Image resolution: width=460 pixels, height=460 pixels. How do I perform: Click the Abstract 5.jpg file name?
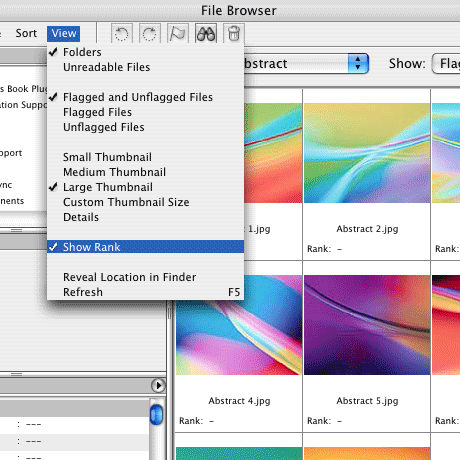(367, 401)
